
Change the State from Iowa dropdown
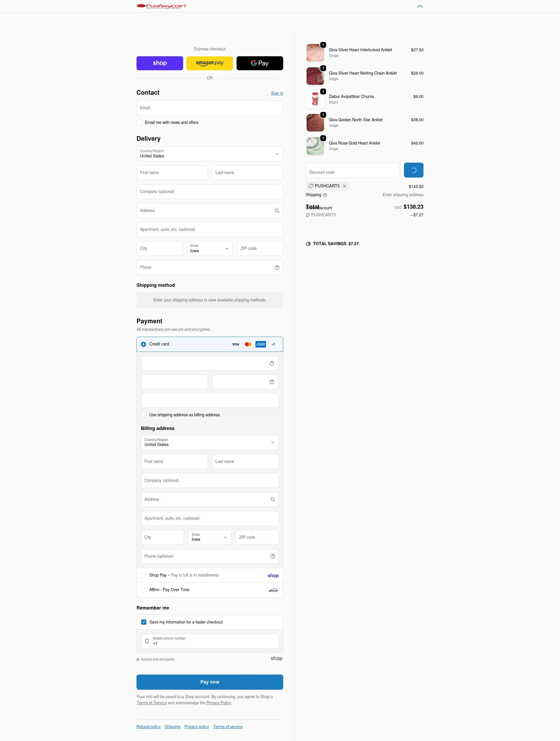point(209,248)
